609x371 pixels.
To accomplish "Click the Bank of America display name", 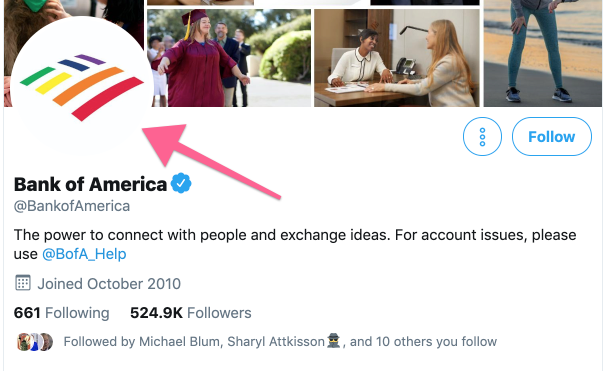I will pos(90,184).
